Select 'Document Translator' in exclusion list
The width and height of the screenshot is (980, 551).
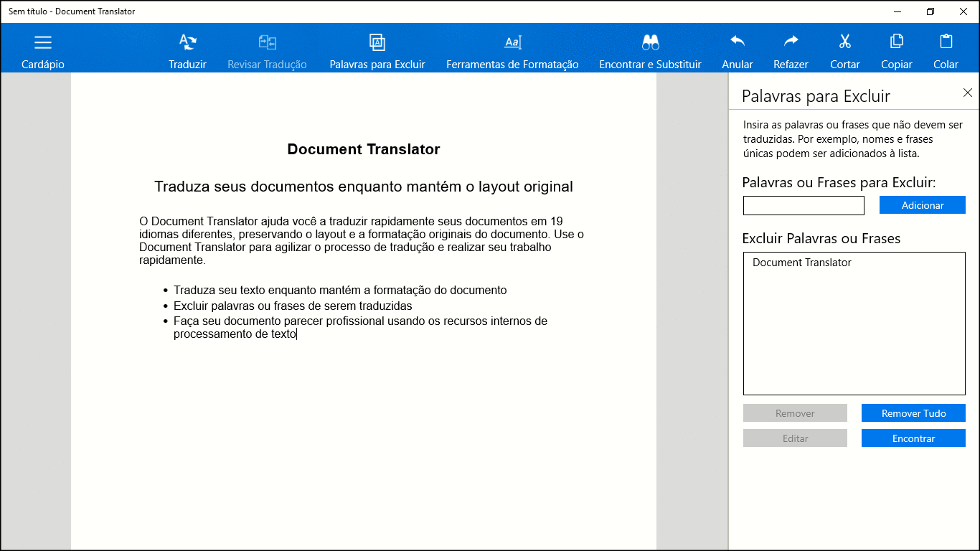[x=802, y=263]
